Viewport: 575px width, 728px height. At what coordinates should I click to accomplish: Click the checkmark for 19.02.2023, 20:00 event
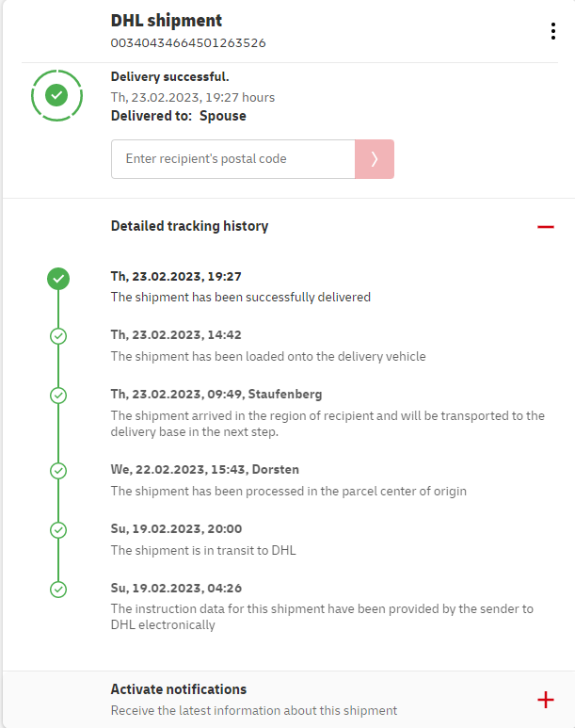coord(58,529)
